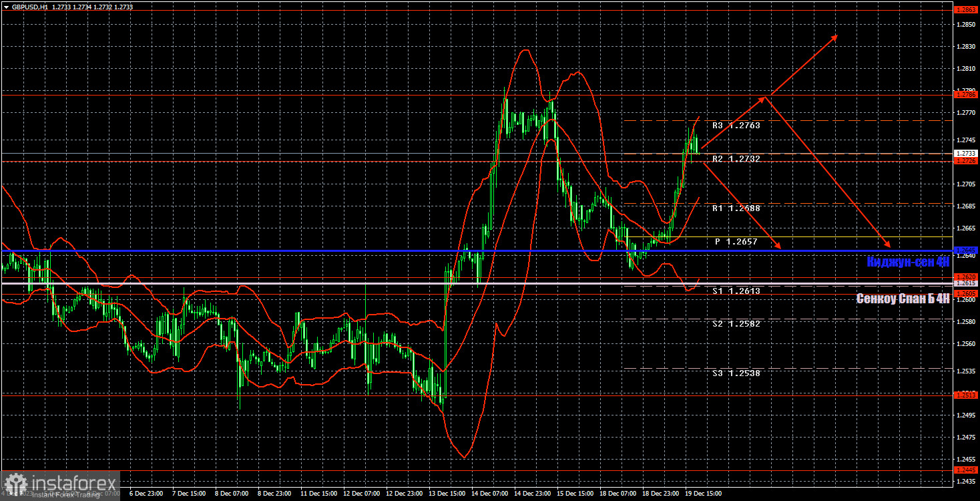Click the 13 Dec 15:00 time label
This screenshot has height=501, width=980.
tap(446, 494)
